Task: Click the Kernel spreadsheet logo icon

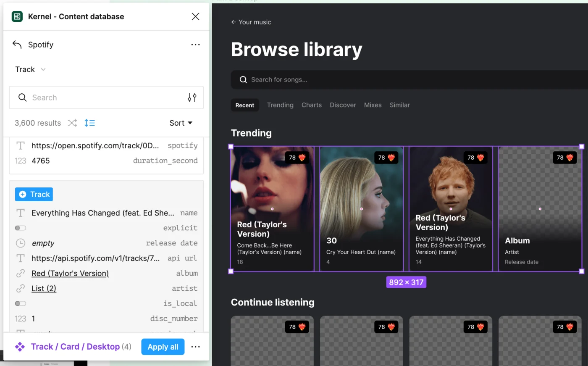Action: click(17, 16)
